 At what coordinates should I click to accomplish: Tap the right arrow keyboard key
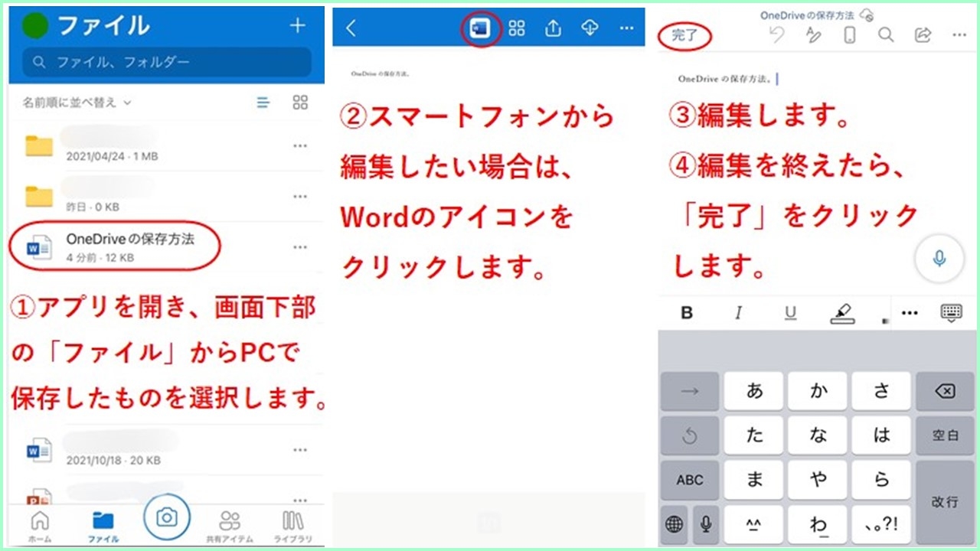(x=690, y=391)
